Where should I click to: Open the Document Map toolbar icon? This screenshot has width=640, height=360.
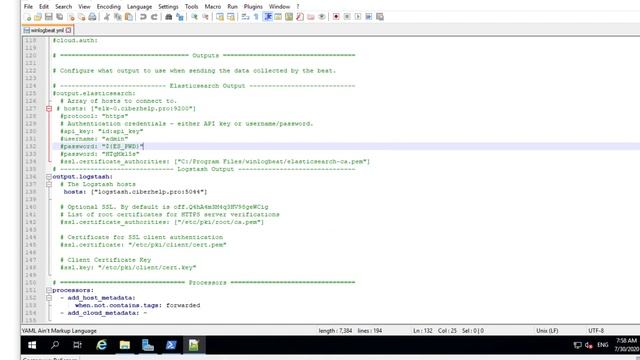pos(289,17)
